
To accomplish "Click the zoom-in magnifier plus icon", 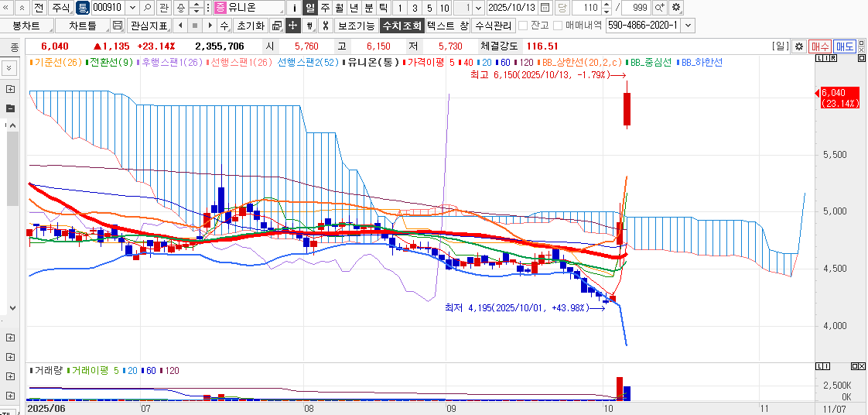I will (659, 8).
